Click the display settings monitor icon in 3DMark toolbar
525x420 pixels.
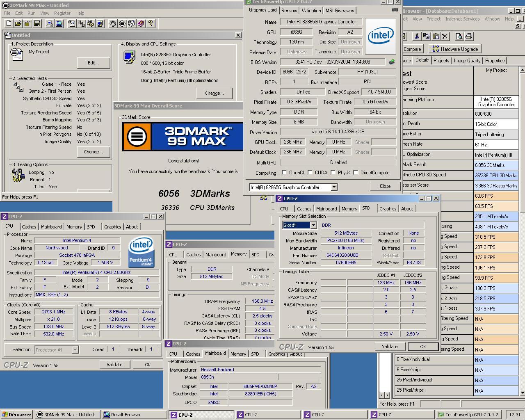[x=100, y=24]
